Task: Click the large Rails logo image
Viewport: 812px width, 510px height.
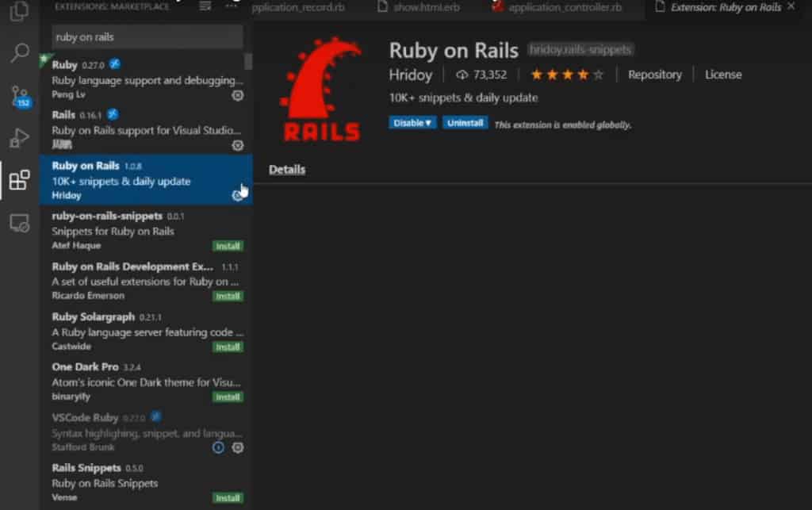Action: click(320, 89)
